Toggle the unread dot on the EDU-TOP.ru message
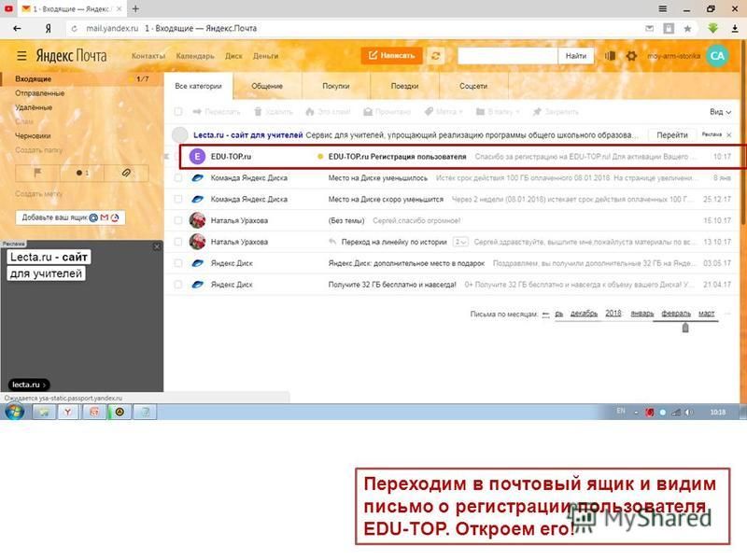 click(x=320, y=156)
